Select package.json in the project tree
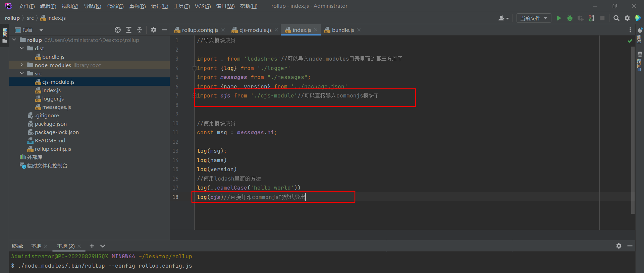 click(47, 124)
